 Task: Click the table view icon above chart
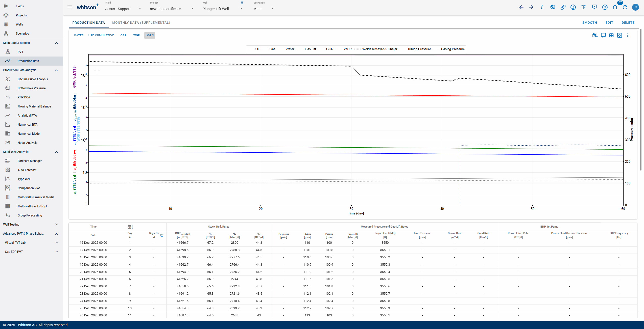point(611,35)
